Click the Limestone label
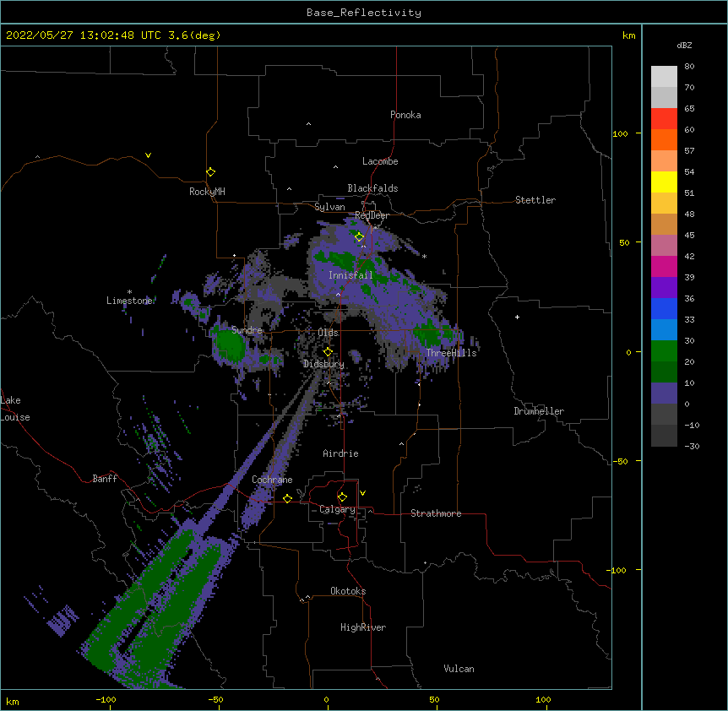The width and height of the screenshot is (728, 711). click(129, 301)
